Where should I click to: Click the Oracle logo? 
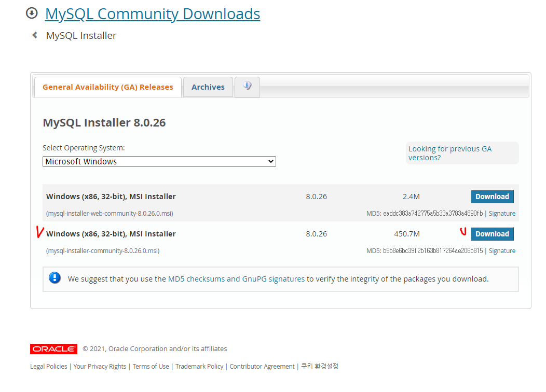tap(53, 349)
